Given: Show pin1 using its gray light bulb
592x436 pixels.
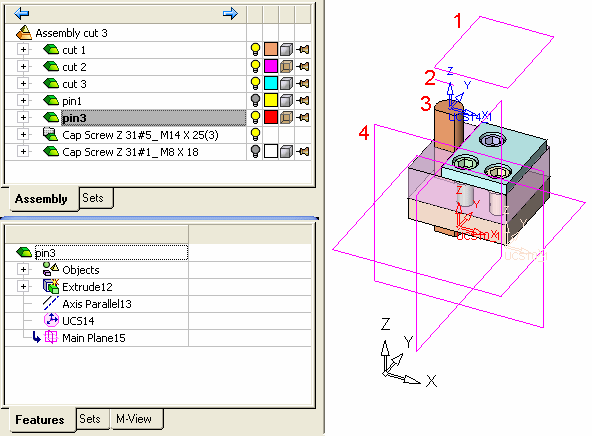Looking at the screenshot, I should (x=256, y=100).
